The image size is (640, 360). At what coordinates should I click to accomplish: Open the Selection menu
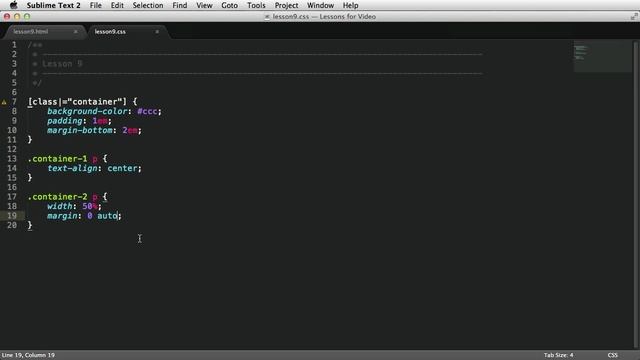coord(148,5)
